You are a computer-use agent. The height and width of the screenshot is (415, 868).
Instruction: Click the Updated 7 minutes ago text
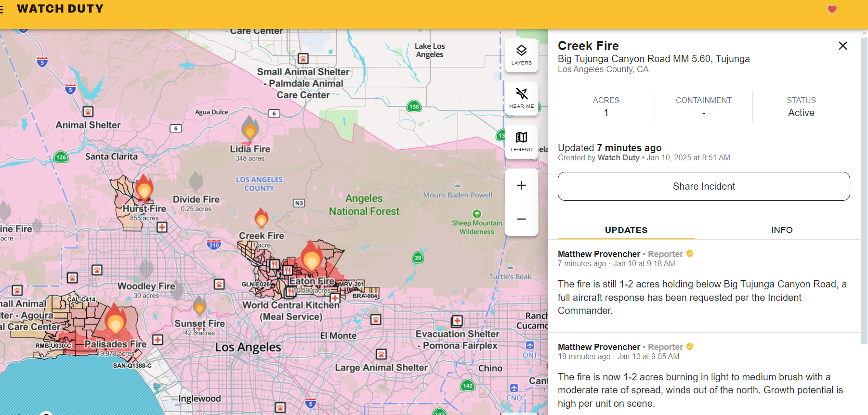click(x=609, y=148)
